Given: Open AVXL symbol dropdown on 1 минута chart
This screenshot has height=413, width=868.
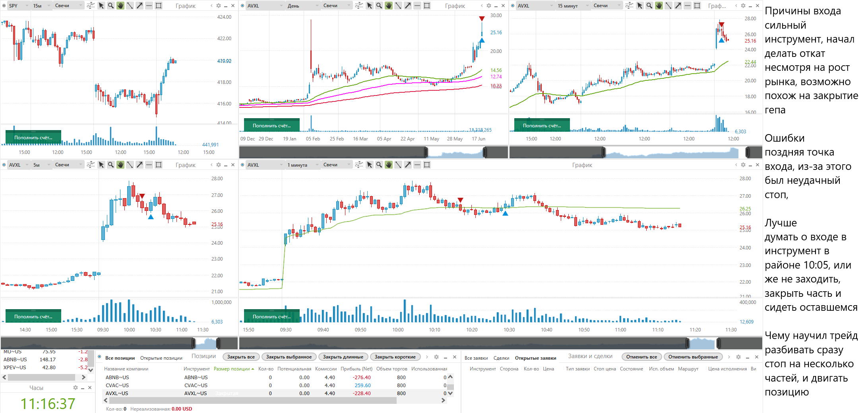Looking at the screenshot, I should (265, 165).
